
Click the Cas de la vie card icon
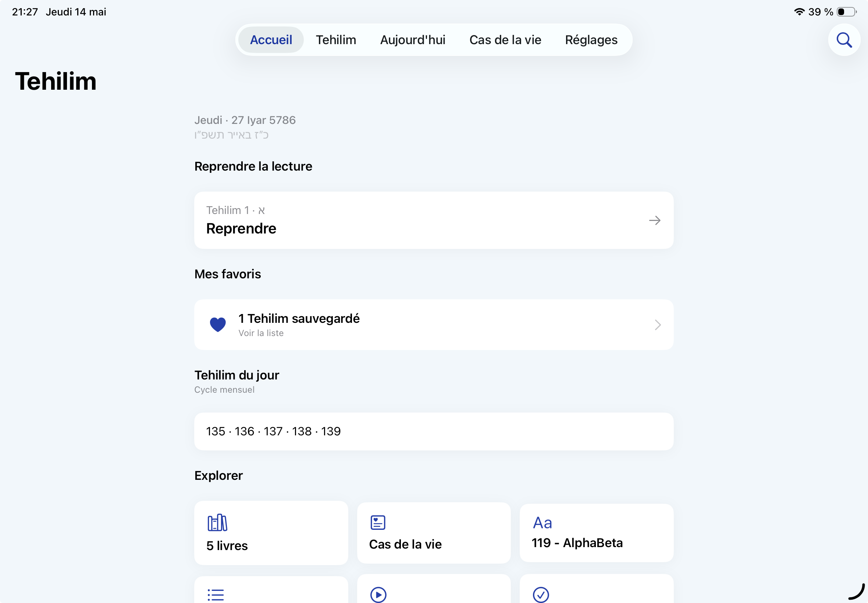pos(377,522)
